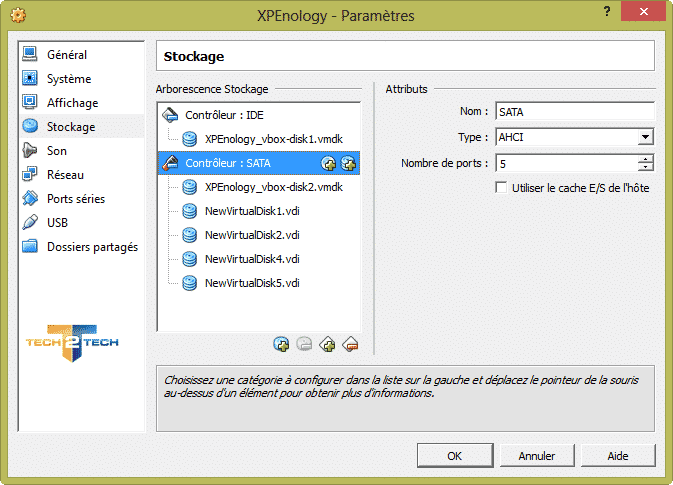The width and height of the screenshot is (673, 485).
Task: Click the Dossiers partagés folder icon
Action: click(x=30, y=246)
